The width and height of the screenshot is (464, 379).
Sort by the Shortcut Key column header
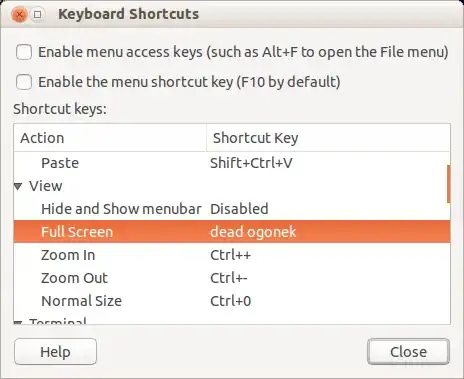coord(328,138)
